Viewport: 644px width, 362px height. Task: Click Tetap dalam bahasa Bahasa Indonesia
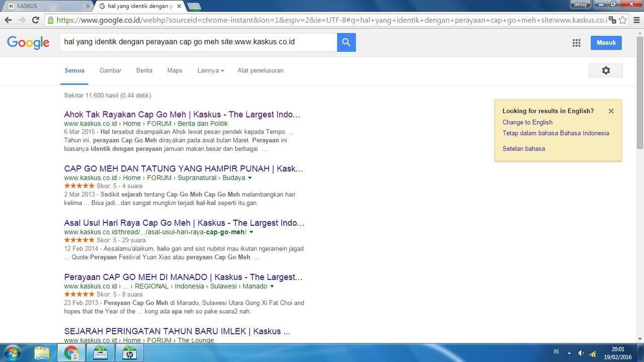pos(555,133)
